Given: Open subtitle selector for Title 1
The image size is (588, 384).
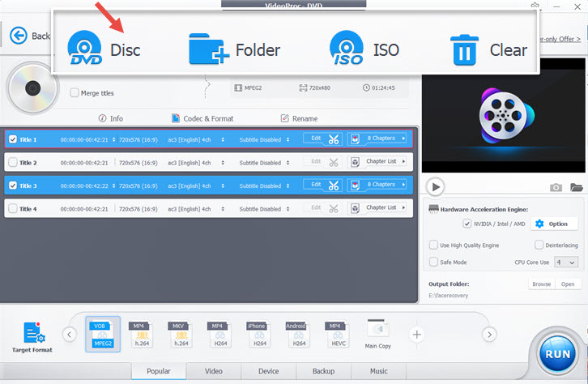Looking at the screenshot, I should coord(288,139).
